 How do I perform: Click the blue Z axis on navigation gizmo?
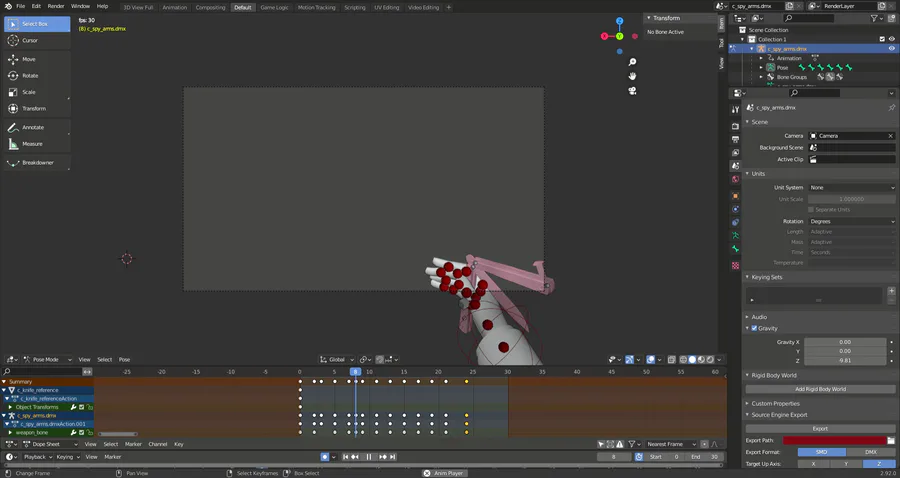[x=619, y=21]
